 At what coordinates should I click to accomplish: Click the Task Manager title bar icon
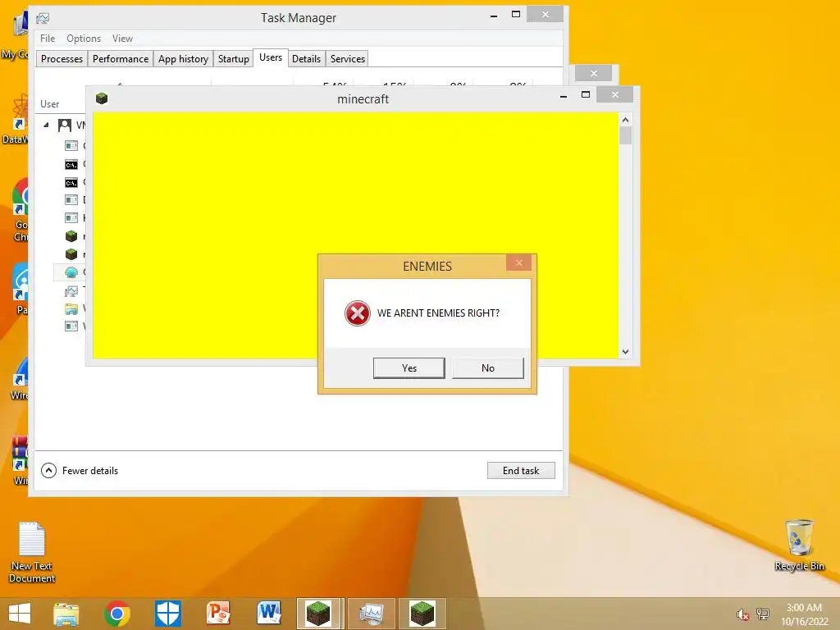click(43, 18)
